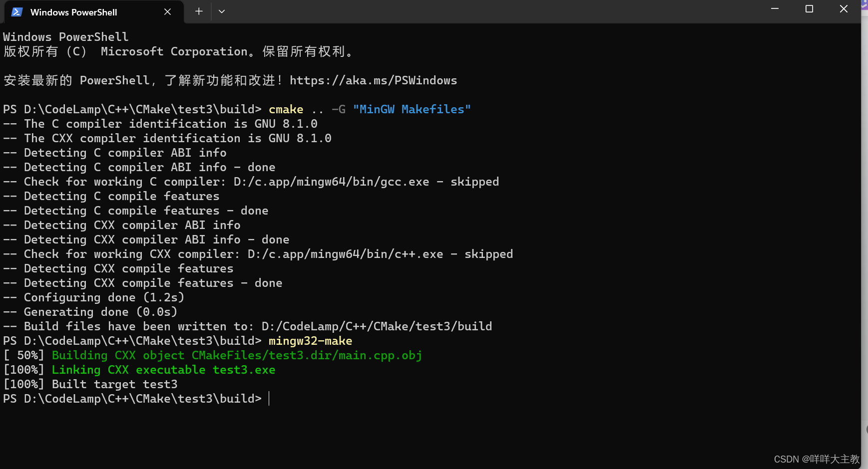Click the gcc.exe compiler path text
This screenshot has width=868, height=469.
[331, 182]
